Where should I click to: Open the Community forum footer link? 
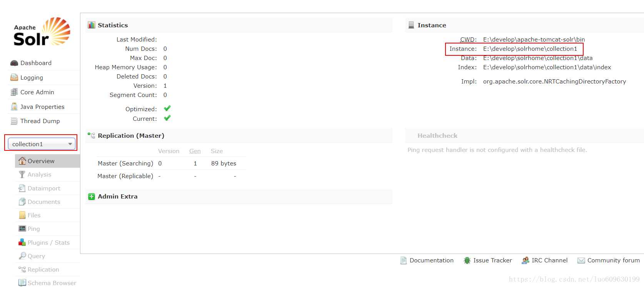[x=614, y=260]
